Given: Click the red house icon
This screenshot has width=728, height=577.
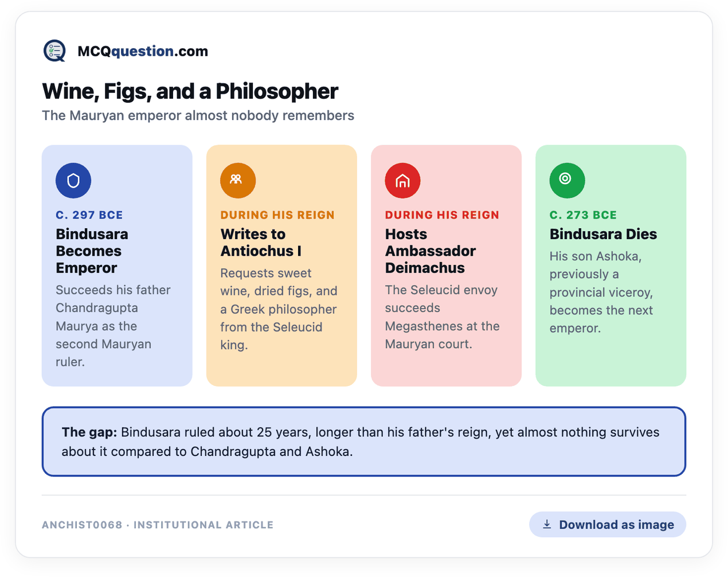Looking at the screenshot, I should [x=402, y=181].
